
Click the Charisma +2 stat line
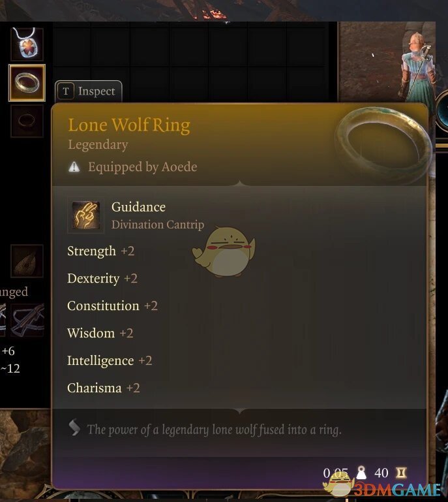pyautogui.click(x=104, y=388)
